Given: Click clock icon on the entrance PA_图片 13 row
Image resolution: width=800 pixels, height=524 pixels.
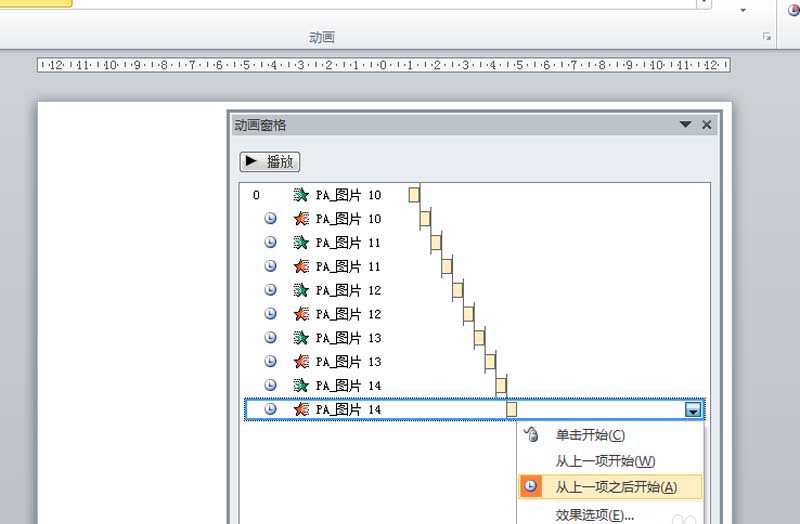Looking at the screenshot, I should click(x=270, y=337).
